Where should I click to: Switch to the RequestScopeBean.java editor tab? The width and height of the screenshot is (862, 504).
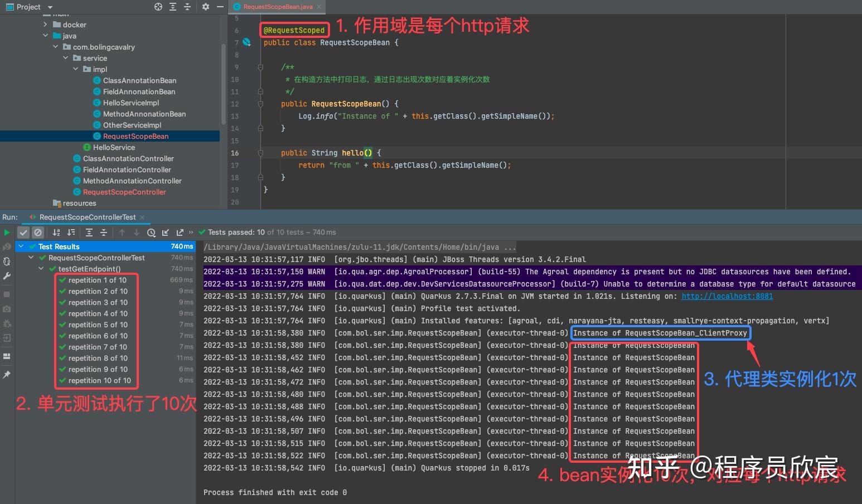point(278,7)
